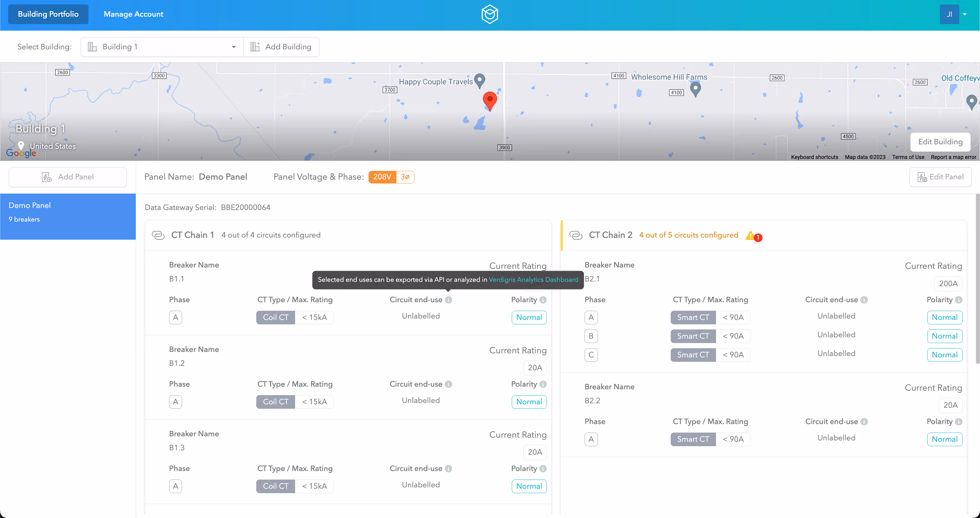Click Wholesome Hill Farms map marker
The image size is (980, 518).
pyautogui.click(x=695, y=89)
